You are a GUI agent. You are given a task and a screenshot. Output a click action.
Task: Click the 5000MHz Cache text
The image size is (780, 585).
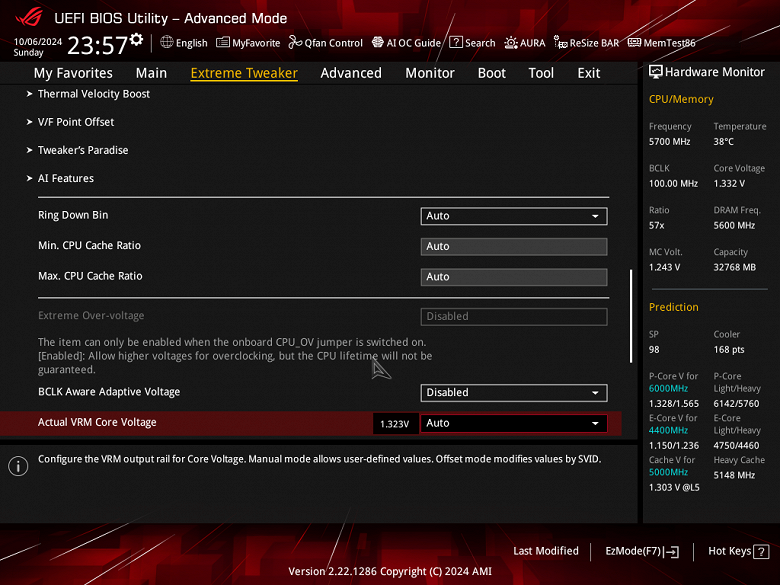[668, 472]
